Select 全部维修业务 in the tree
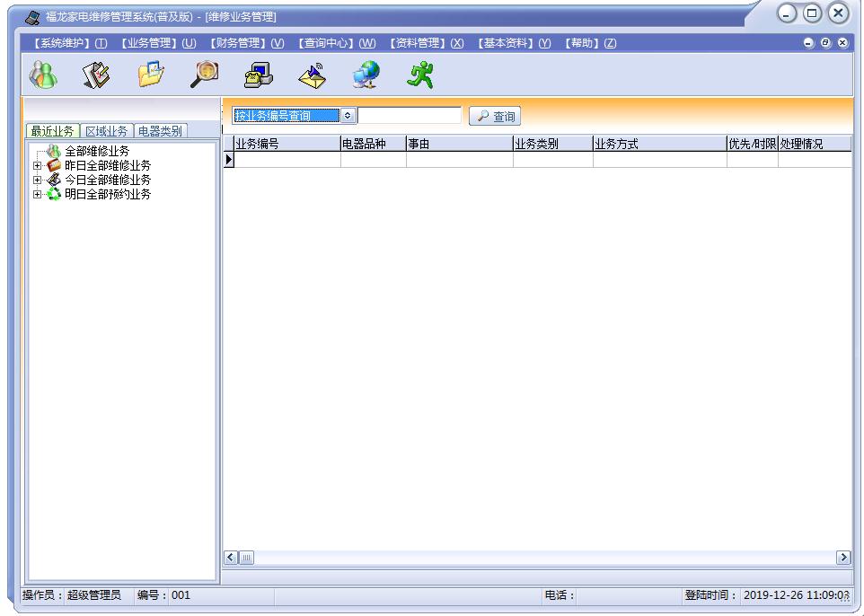 point(97,151)
